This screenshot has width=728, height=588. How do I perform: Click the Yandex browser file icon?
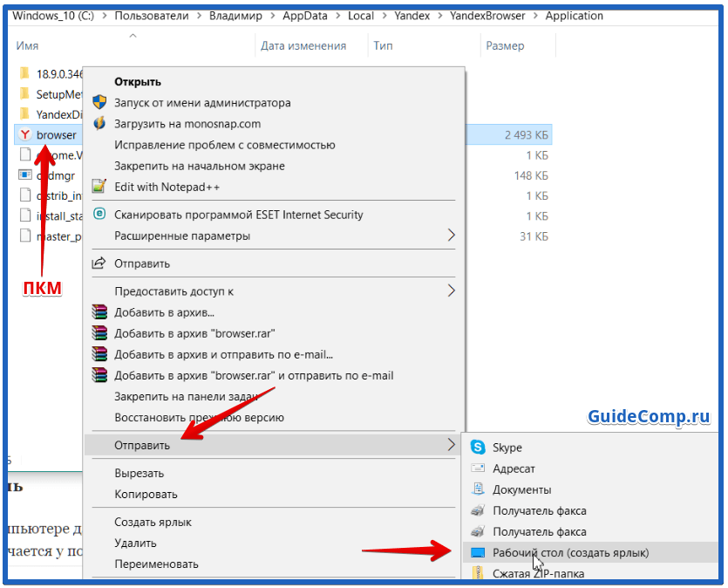(25, 134)
